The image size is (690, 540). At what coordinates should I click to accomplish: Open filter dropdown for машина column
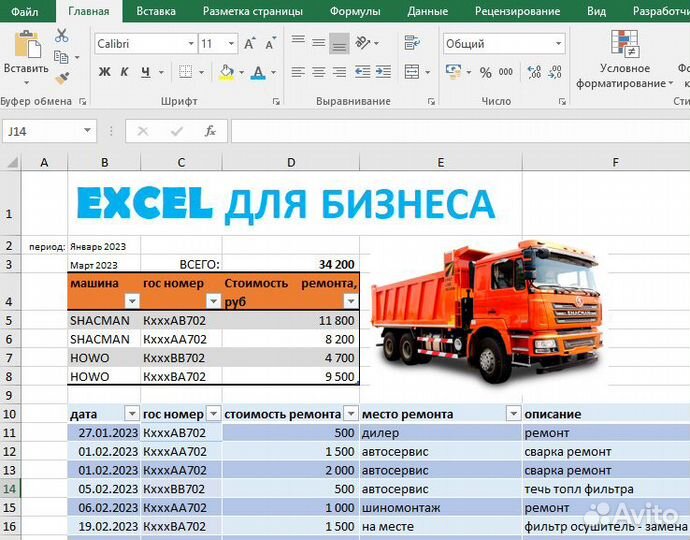coord(132,301)
